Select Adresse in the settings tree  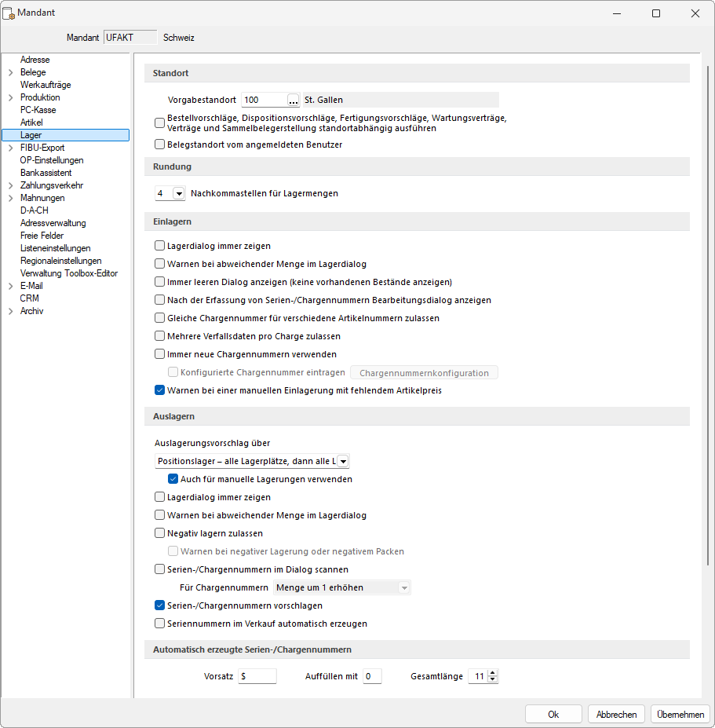coord(35,60)
